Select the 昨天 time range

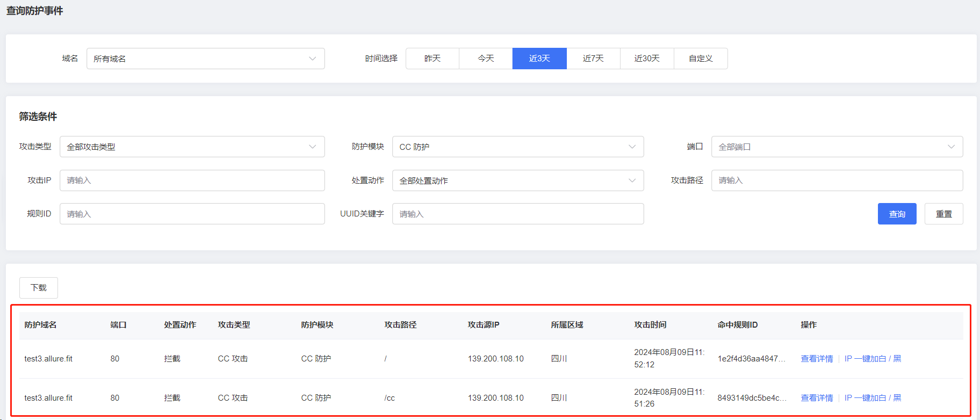433,59
